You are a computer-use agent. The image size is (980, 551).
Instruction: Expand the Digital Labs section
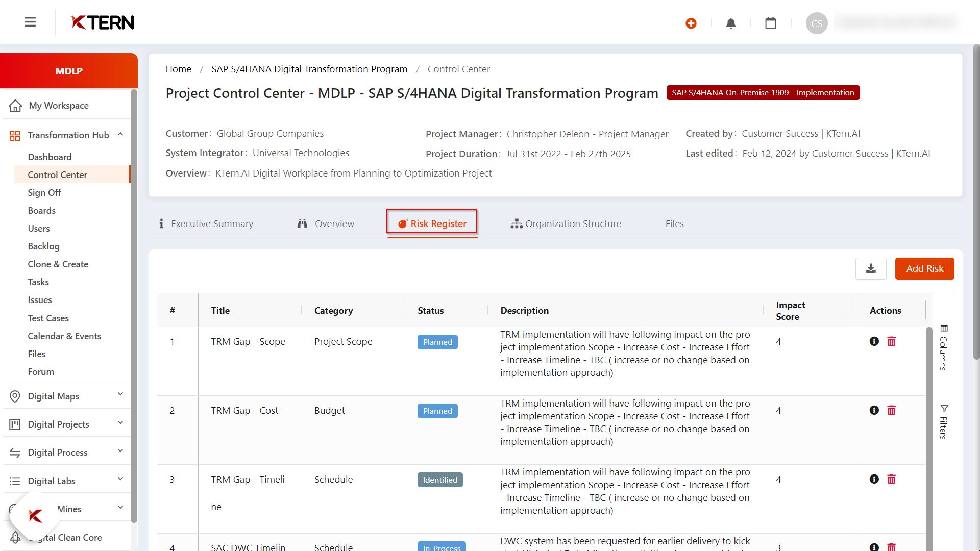[120, 479]
